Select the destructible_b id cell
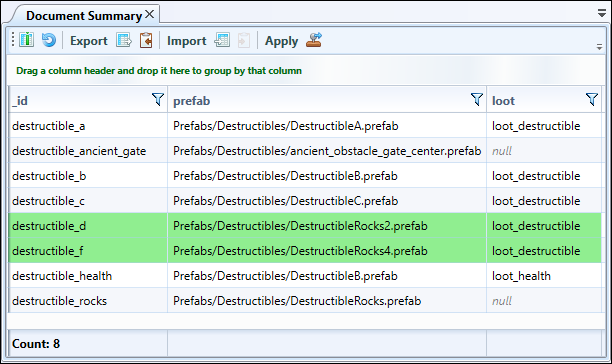Image resolution: width=612 pixels, height=364 pixels. (88, 176)
